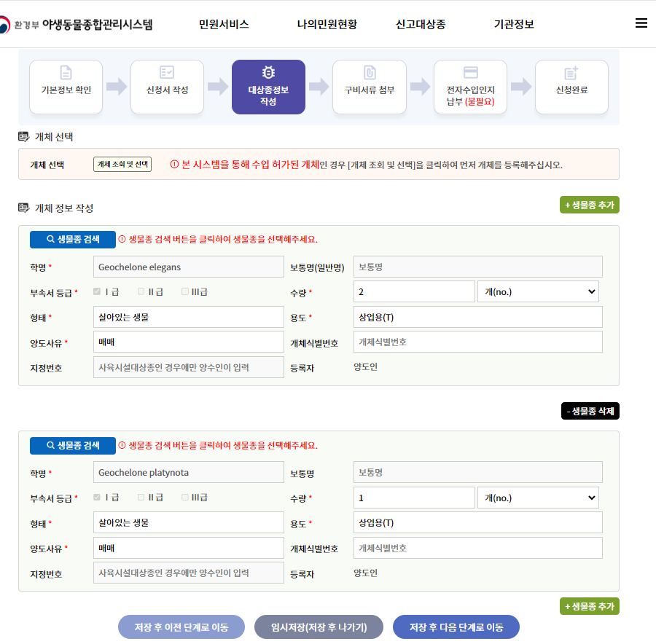Click the 보통명(일반명) field in first species
656x644 pixels.
tap(477, 267)
